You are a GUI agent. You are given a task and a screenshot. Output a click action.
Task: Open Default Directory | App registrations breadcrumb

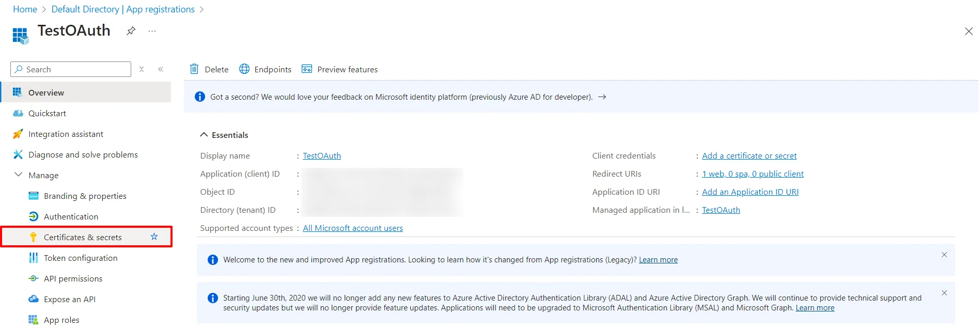point(123,9)
